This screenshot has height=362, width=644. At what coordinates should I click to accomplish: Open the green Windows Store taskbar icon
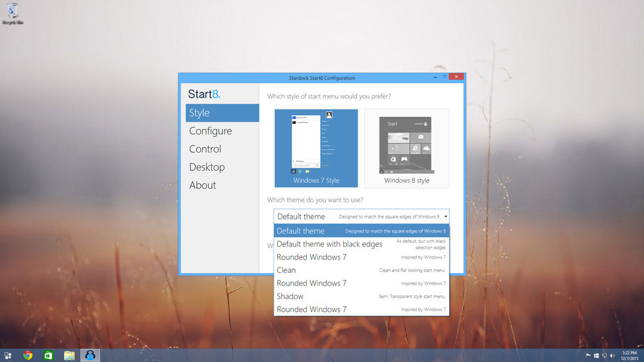(48, 356)
